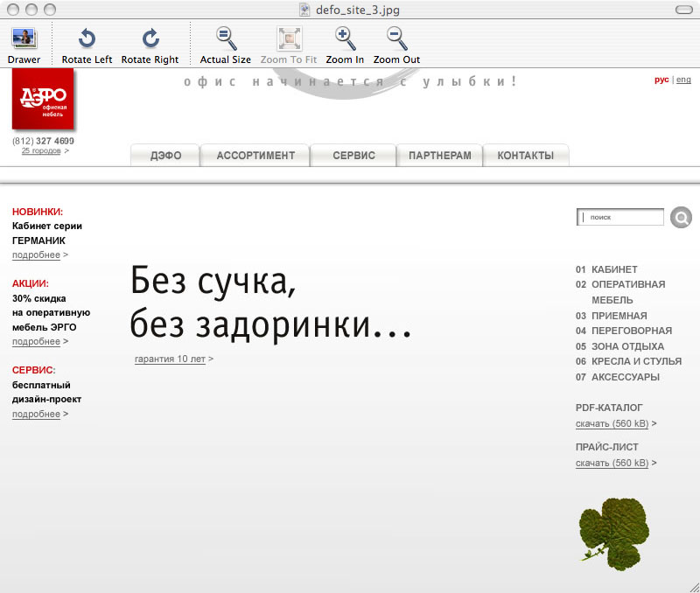
Task: Click the гарантия 10 лет link
Action: pyautogui.click(x=169, y=359)
